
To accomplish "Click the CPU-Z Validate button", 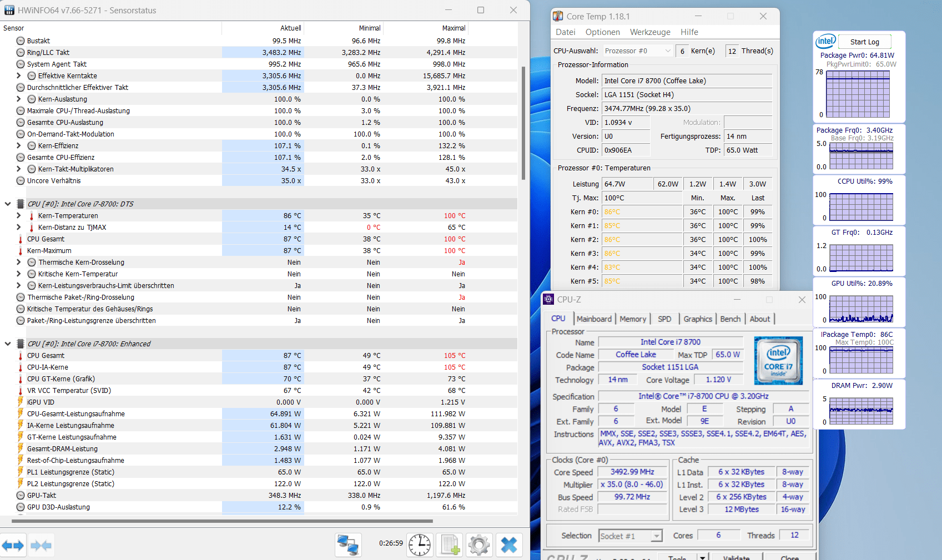I will [736, 557].
